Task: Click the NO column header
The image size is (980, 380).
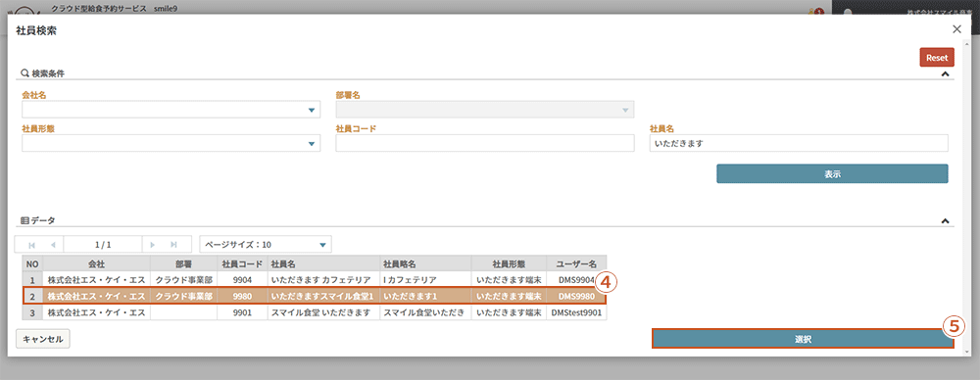Action: [32, 263]
